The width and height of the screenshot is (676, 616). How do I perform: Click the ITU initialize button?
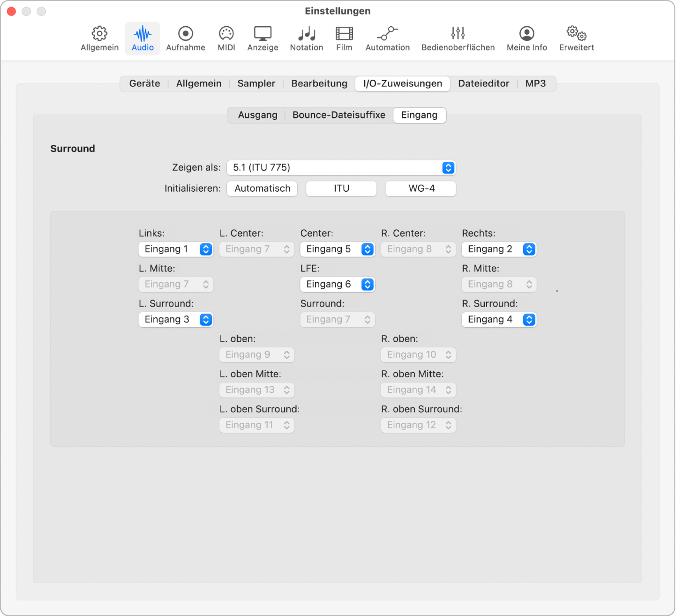tap(341, 188)
